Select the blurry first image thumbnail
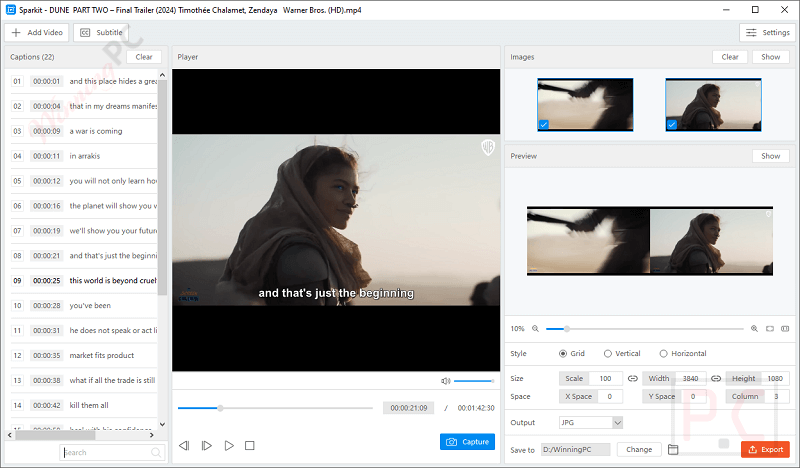Screen dimensions: 800x468 point(585,105)
